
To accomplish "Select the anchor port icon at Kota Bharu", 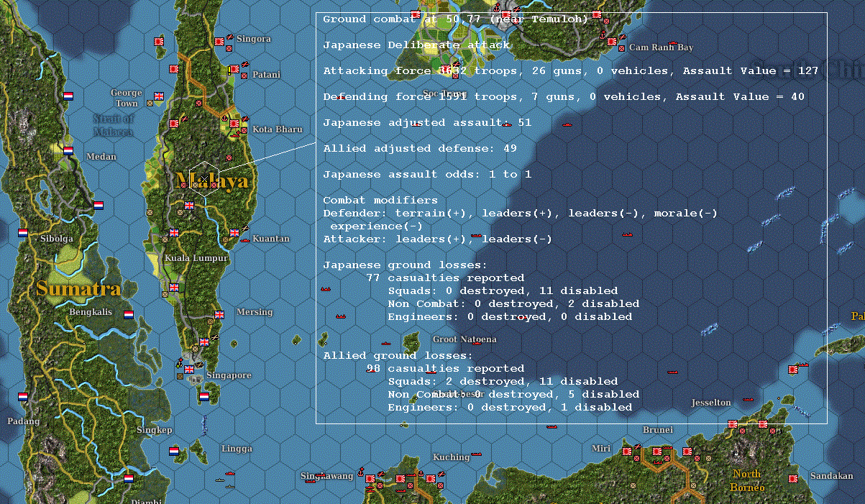I will pyautogui.click(x=224, y=117).
